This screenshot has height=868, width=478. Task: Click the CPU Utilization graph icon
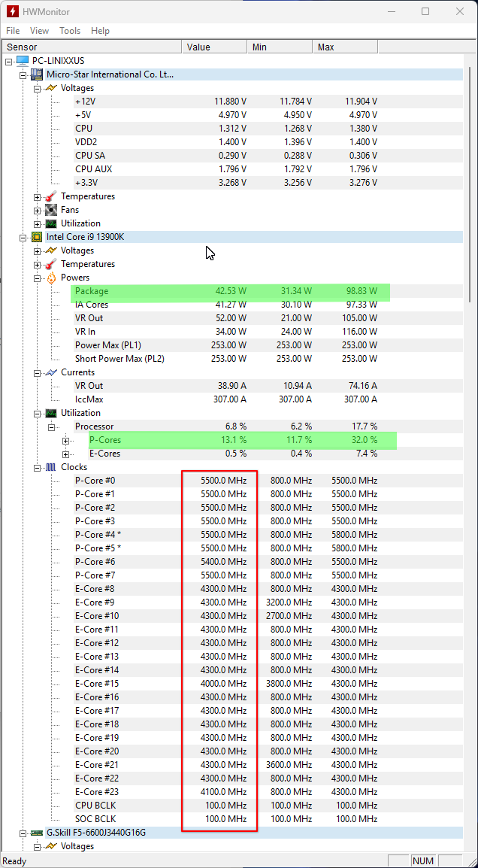pos(51,413)
